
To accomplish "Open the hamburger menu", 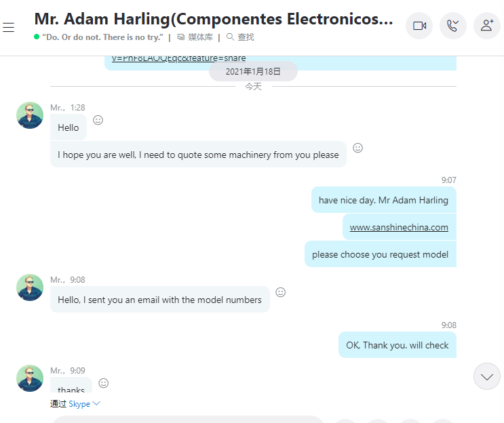I will pyautogui.click(x=9, y=27).
